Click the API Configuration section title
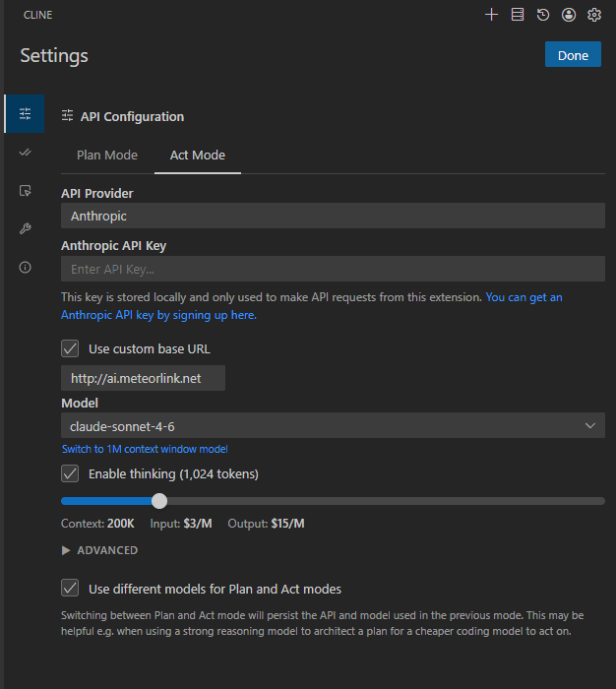616x689 pixels. point(132,117)
